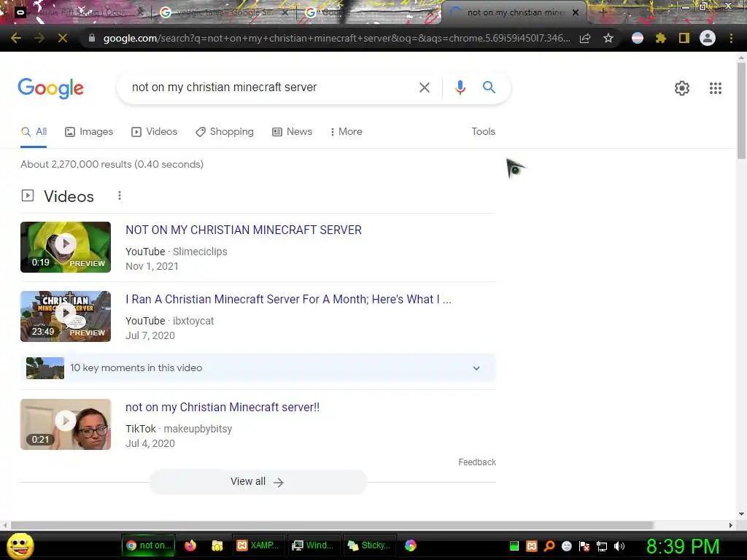This screenshot has height=560, width=747.
Task: Click the colorful round taskbar icon
Action: click(x=411, y=545)
